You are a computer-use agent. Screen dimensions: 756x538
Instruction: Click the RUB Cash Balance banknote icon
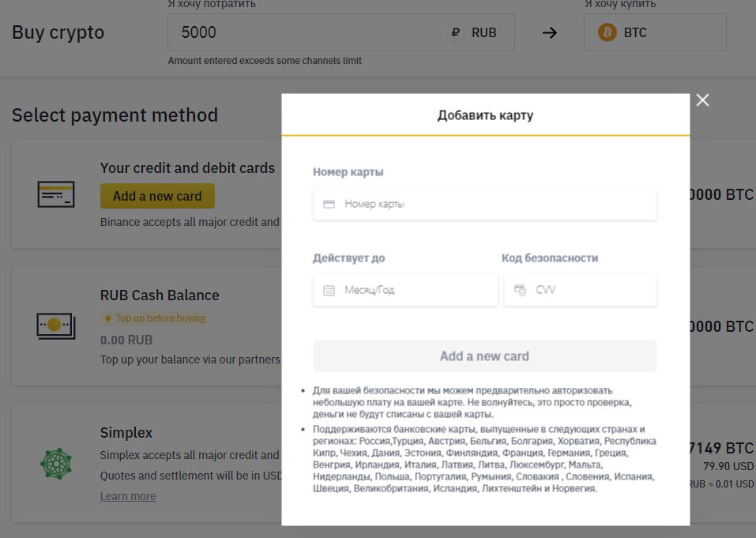click(x=56, y=325)
